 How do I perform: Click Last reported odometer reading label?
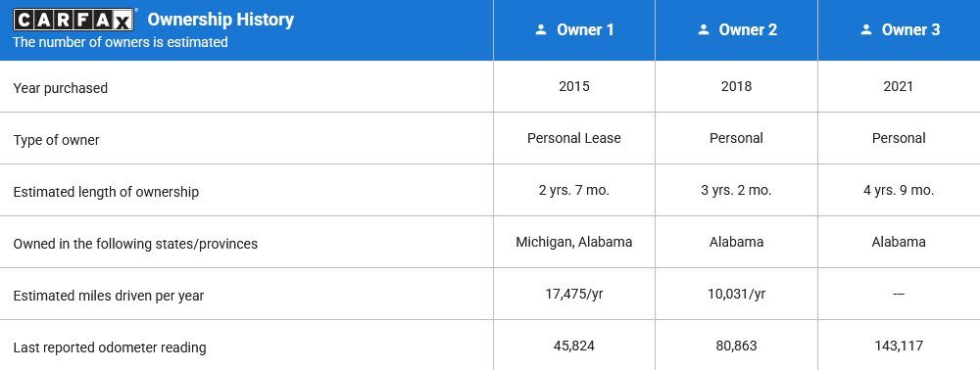click(x=110, y=347)
